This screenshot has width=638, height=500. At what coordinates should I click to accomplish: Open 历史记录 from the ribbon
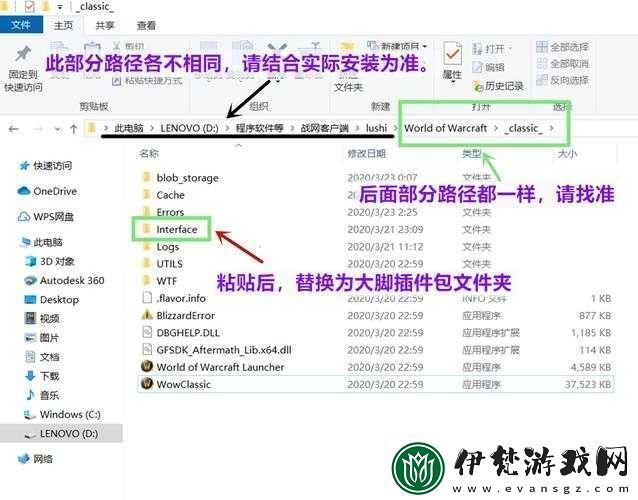(498, 85)
